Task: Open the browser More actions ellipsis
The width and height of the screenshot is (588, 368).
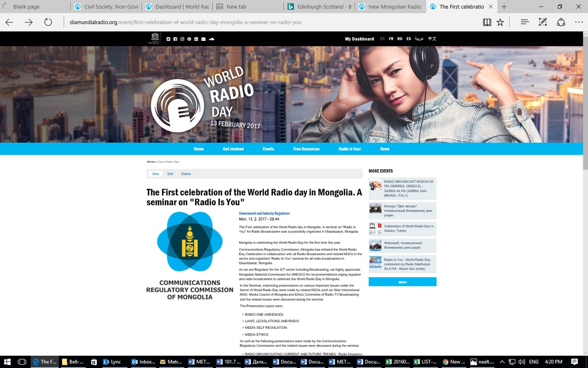Action: [x=579, y=22]
